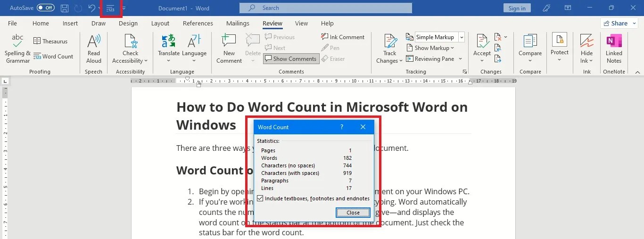Open the File menu tab
Screen dimensions: 644x239
12,23
